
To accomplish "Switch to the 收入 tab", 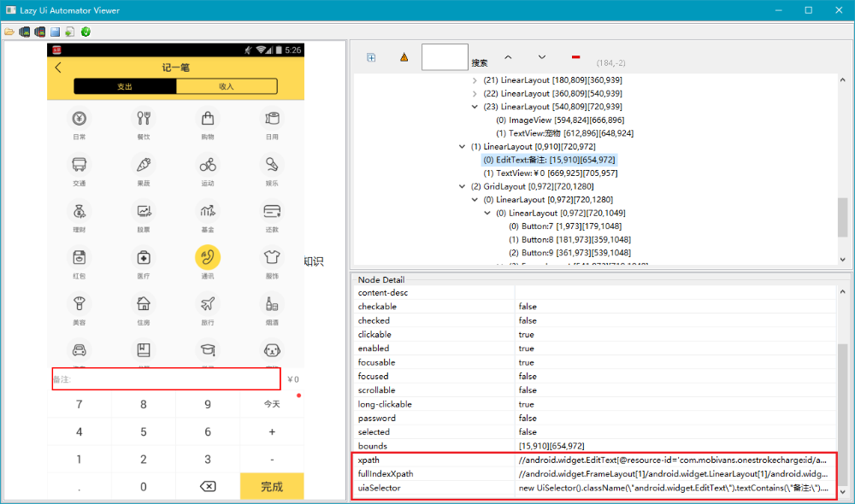I will (227, 86).
